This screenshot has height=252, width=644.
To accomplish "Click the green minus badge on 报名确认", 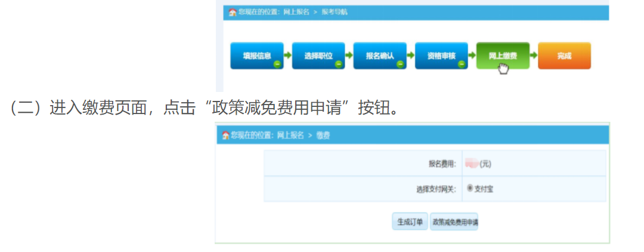I will (x=400, y=64).
